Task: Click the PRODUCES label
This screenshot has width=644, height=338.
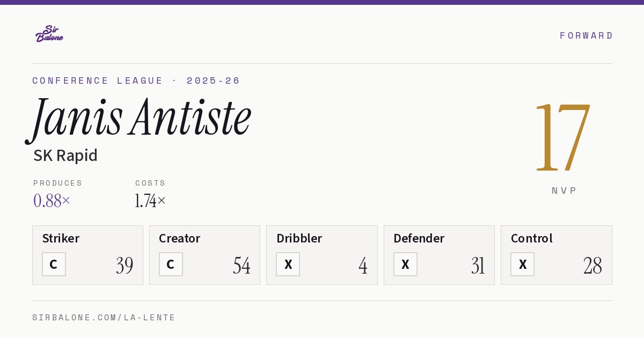Action: pos(58,183)
